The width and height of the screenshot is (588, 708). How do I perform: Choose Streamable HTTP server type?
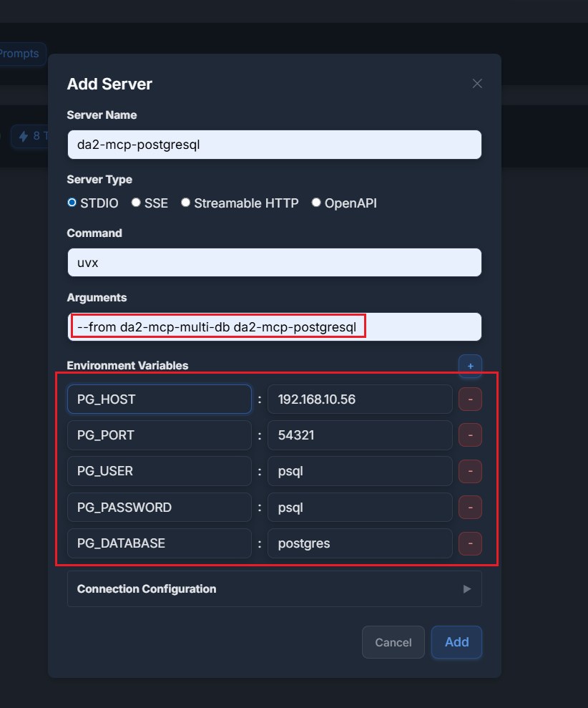pos(186,203)
